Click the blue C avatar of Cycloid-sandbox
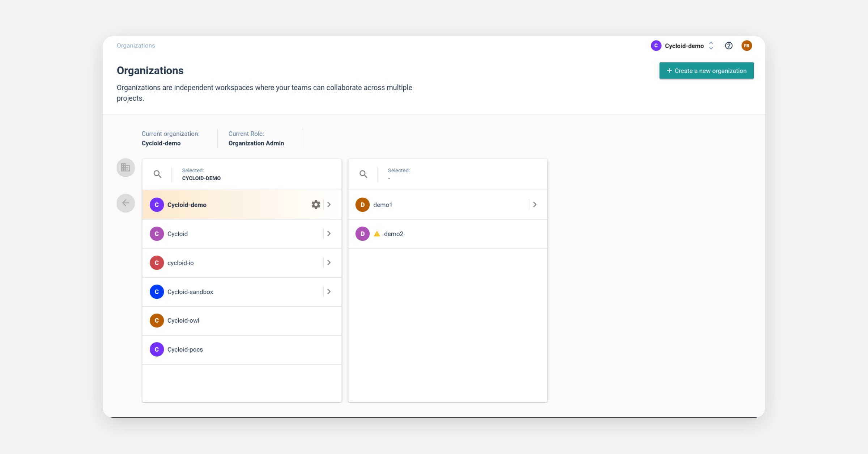Viewport: 868px width, 454px height. (157, 291)
